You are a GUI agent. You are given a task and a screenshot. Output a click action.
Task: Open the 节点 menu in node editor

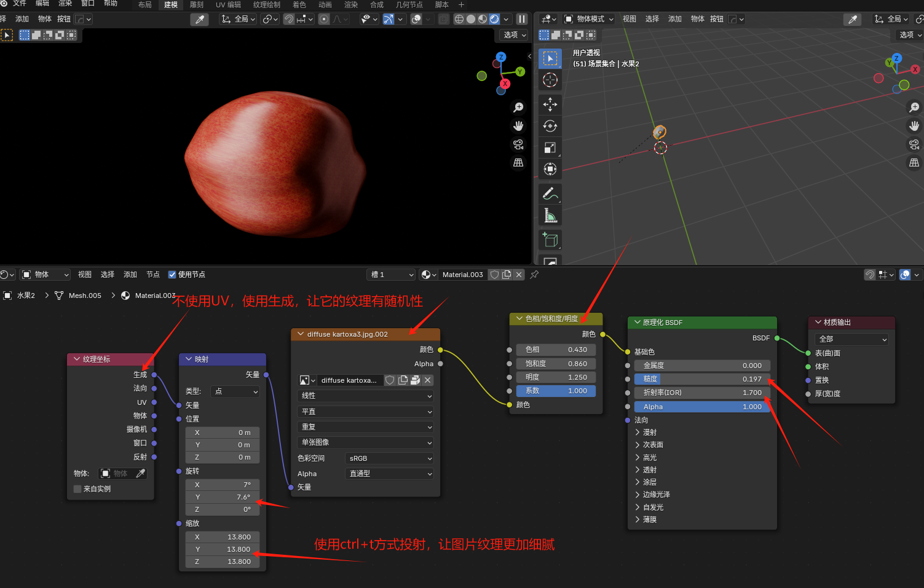click(153, 275)
